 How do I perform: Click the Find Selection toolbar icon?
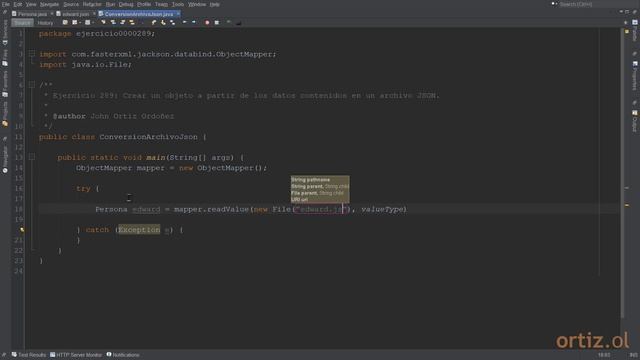103,22
